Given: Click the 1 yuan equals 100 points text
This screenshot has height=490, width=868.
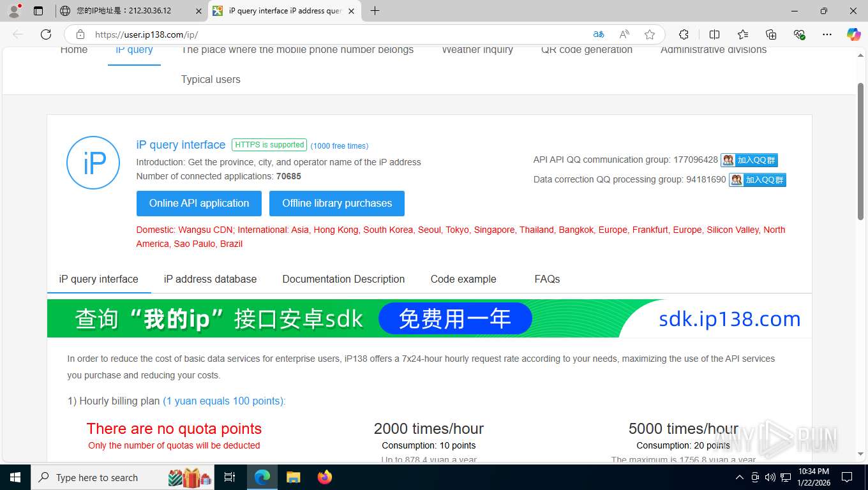Looking at the screenshot, I should pyautogui.click(x=224, y=401).
